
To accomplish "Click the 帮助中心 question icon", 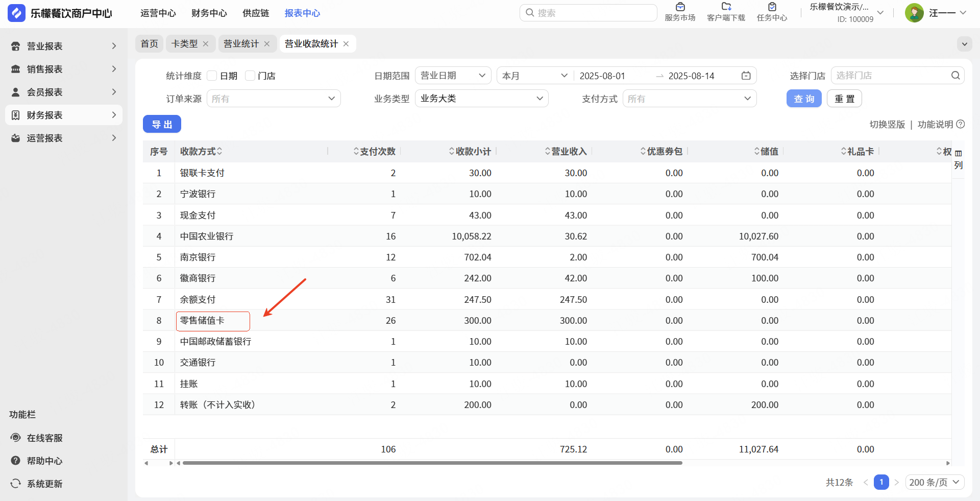I will point(16,461).
